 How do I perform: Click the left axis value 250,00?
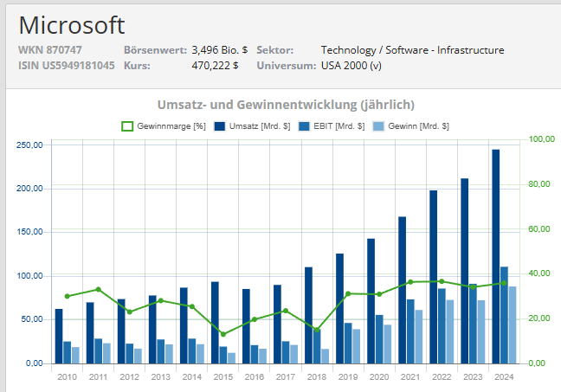click(x=29, y=145)
